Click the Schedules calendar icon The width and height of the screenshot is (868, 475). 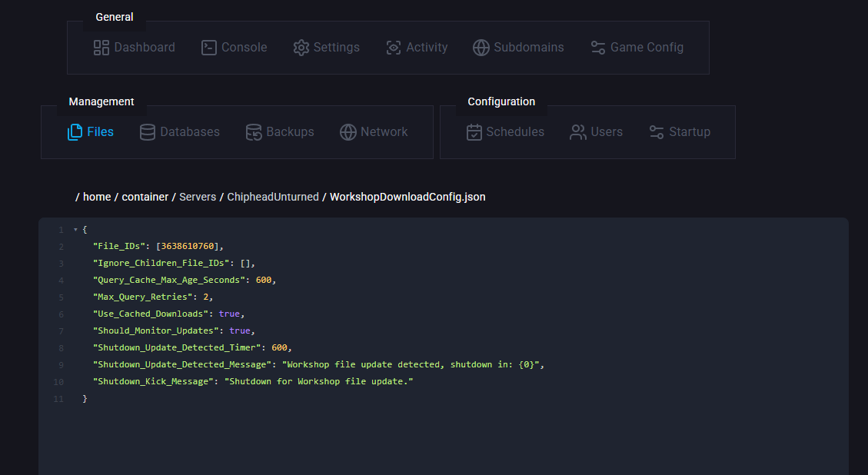pos(474,132)
